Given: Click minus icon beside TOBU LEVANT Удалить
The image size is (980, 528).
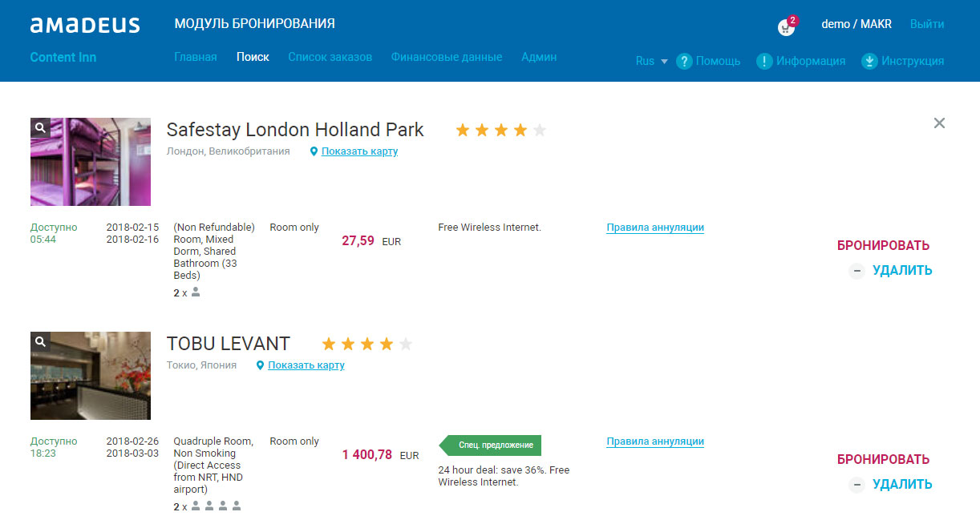Looking at the screenshot, I should 857,485.
